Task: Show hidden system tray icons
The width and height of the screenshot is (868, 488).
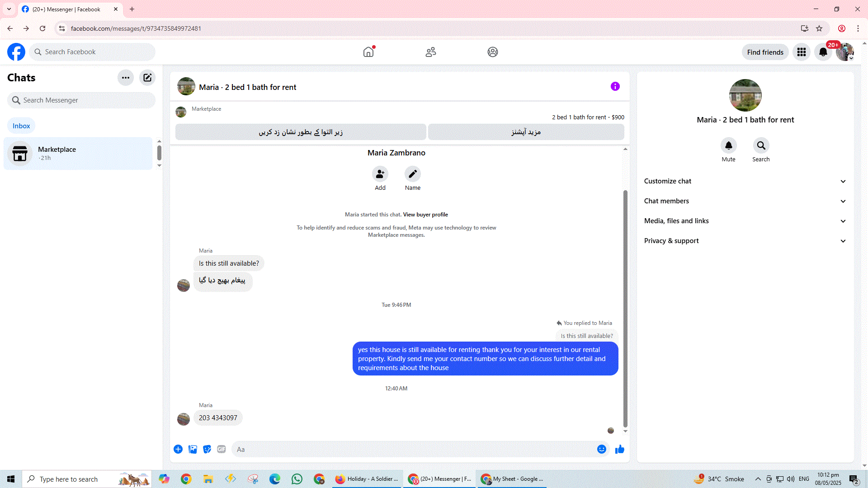Action: click(x=758, y=479)
